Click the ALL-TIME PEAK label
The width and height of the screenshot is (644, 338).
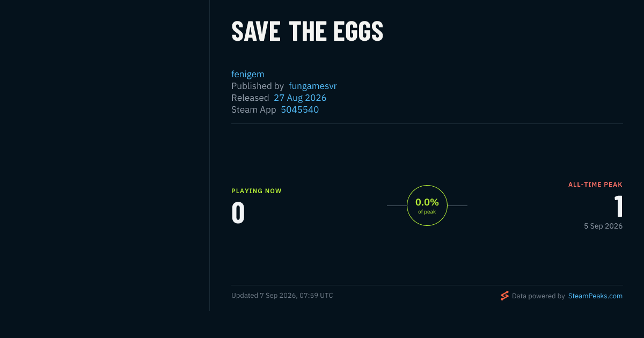click(x=596, y=185)
